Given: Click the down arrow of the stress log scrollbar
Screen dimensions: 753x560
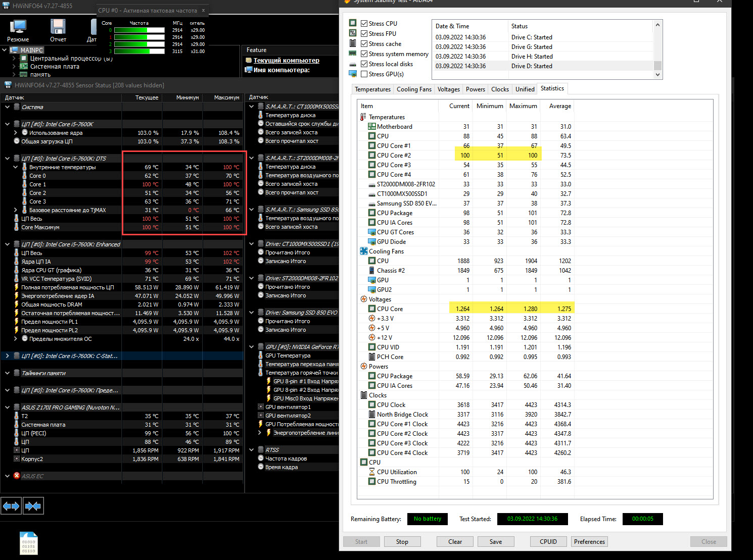Looking at the screenshot, I should click(657, 74).
